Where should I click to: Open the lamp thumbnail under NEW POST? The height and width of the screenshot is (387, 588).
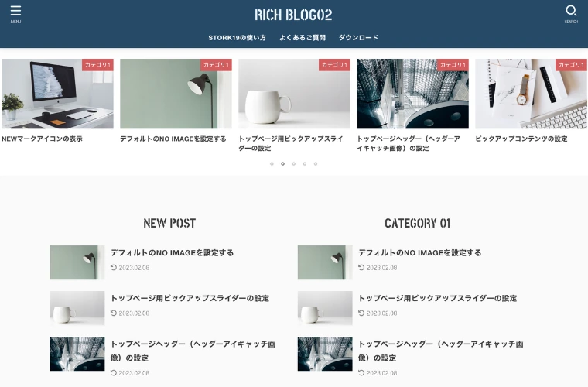coord(77,262)
